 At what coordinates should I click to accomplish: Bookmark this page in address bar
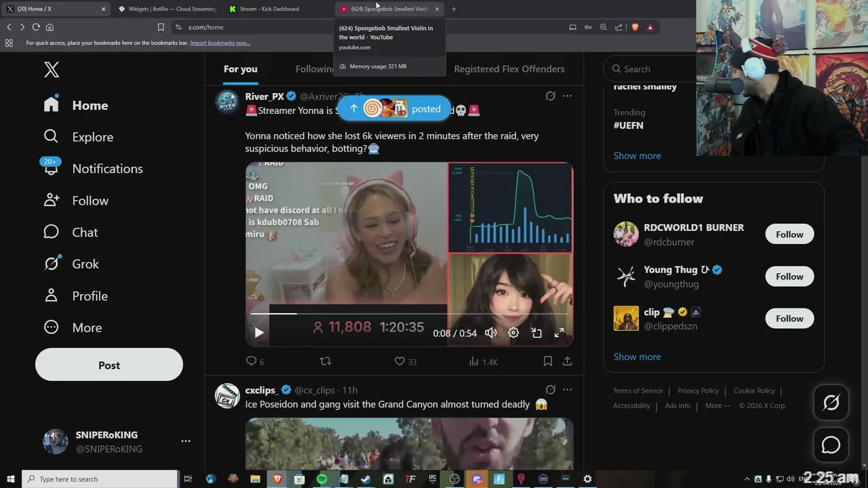tap(161, 27)
